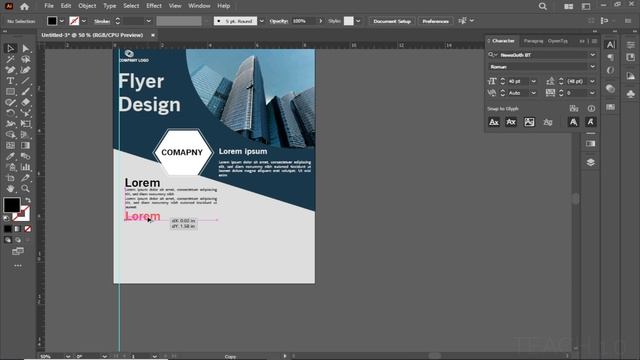Select the Direct Selection tool

click(x=25, y=49)
